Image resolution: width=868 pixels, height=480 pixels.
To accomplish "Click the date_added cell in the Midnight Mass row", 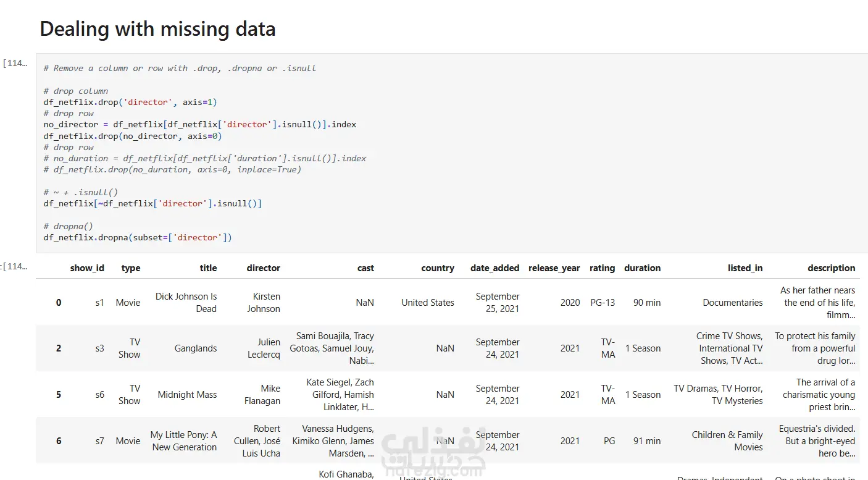I will point(498,395).
